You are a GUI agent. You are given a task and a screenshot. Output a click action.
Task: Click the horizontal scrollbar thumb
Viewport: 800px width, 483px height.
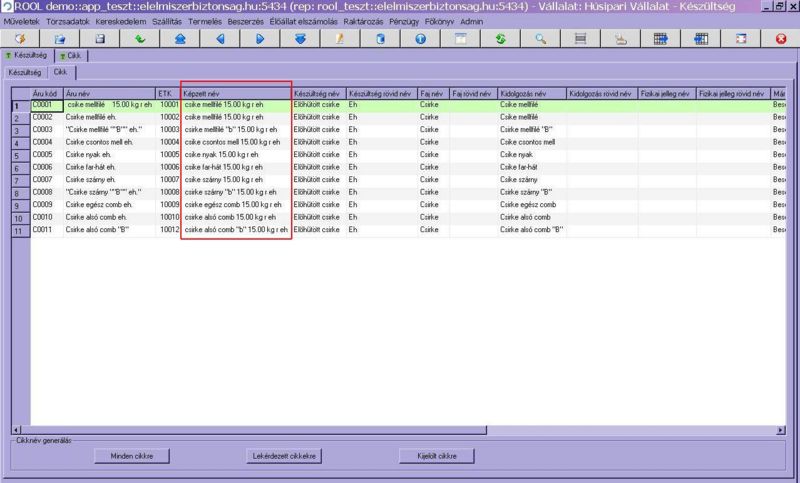254,430
